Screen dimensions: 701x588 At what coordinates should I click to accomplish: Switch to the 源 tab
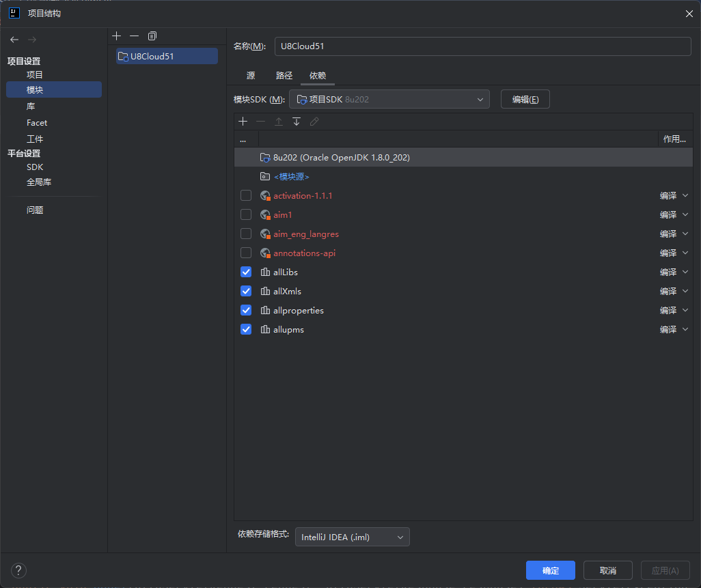251,76
